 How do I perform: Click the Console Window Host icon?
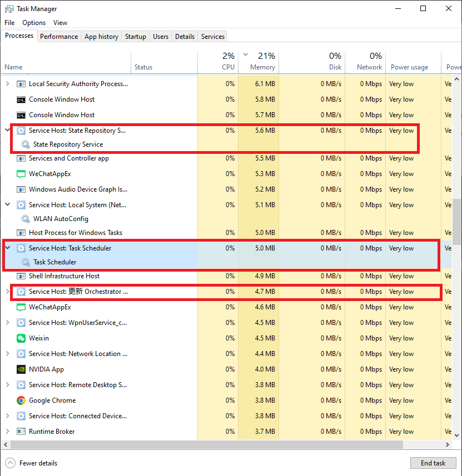(x=20, y=99)
